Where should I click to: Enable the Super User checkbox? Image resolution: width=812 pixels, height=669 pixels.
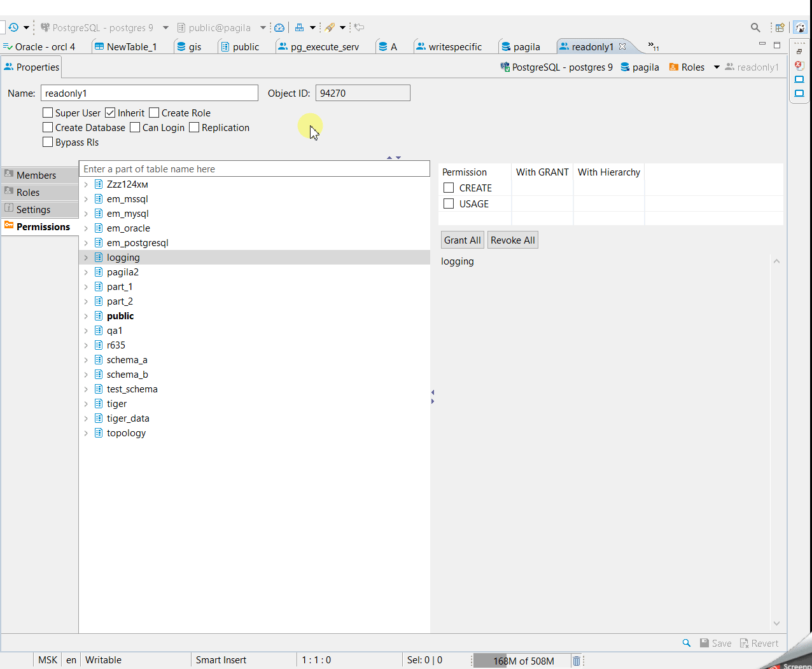tap(47, 113)
